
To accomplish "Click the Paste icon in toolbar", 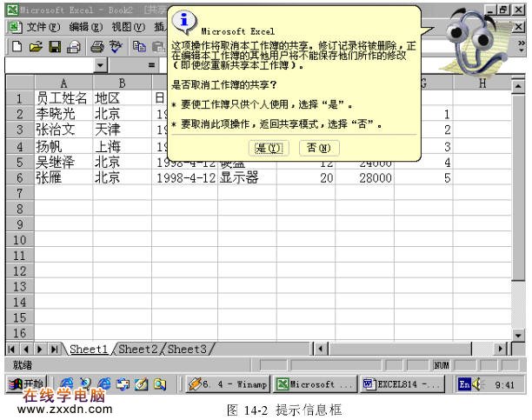I will coord(159,46).
